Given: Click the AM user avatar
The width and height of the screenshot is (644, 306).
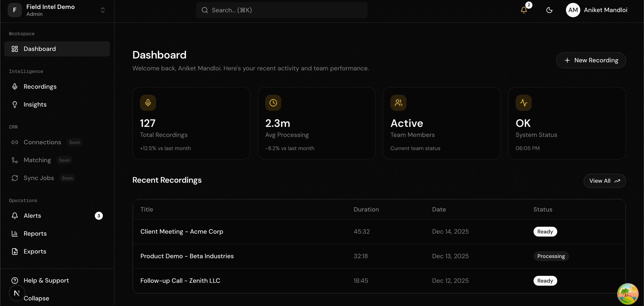Looking at the screenshot, I should pos(573,10).
